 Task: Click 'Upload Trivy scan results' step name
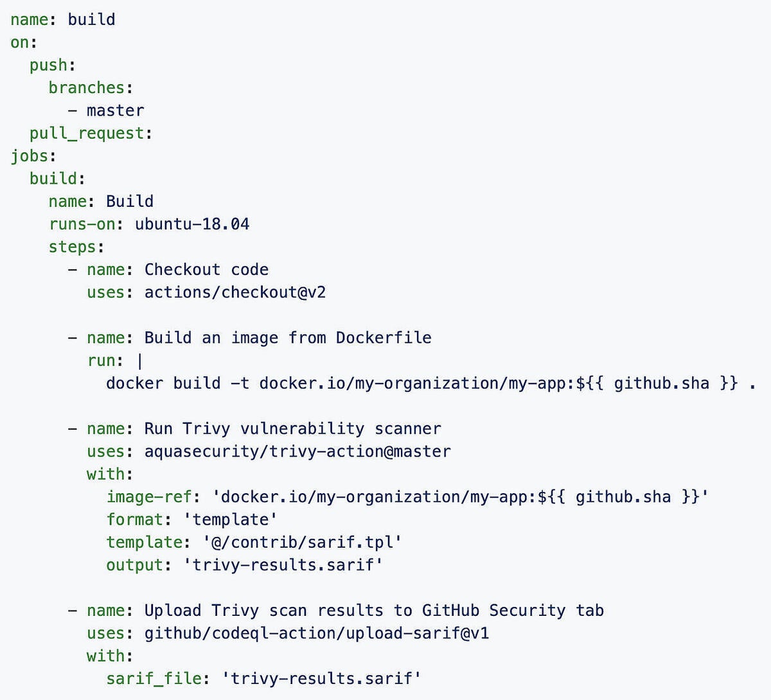(374, 610)
